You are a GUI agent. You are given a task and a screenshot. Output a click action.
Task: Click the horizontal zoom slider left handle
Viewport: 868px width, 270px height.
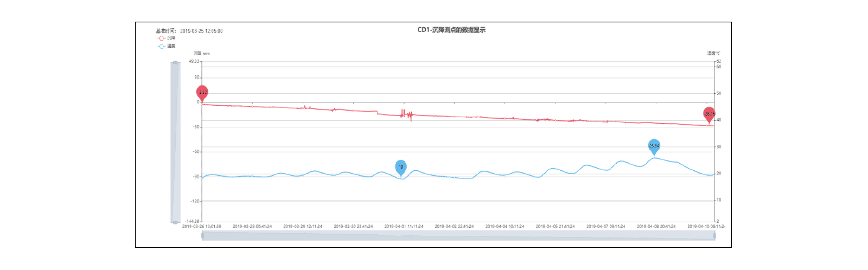point(203,235)
